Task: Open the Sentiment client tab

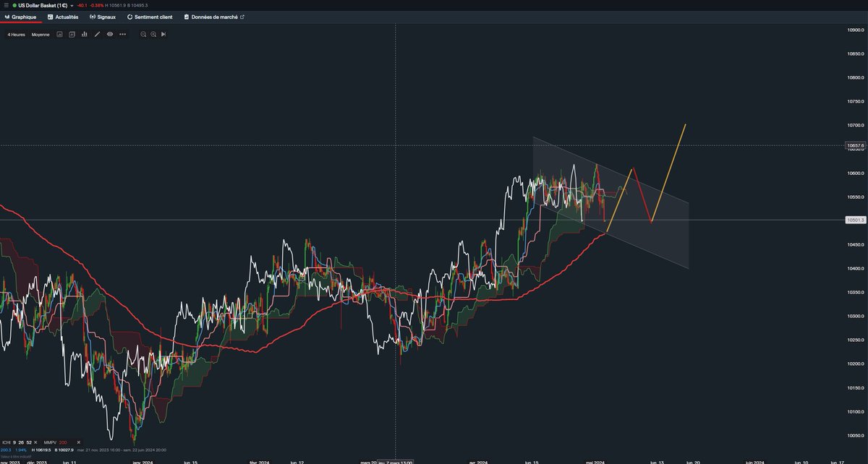Action: (150, 17)
